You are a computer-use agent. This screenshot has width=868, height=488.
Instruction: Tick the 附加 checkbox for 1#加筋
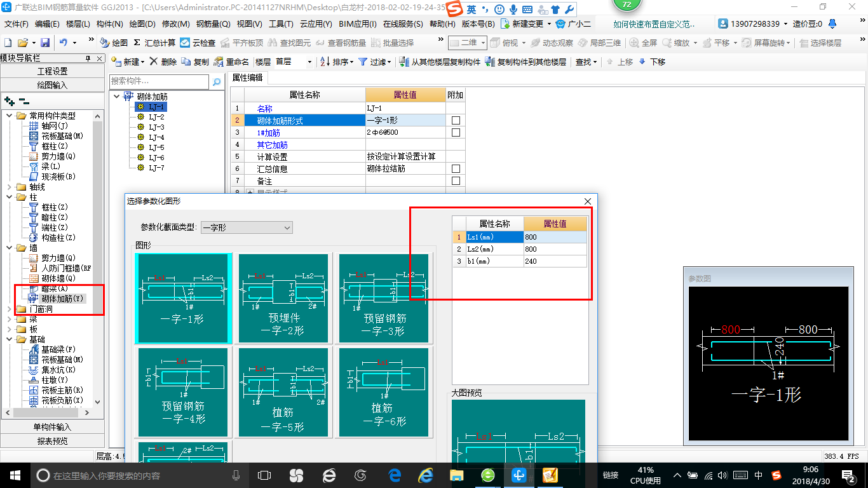point(456,132)
